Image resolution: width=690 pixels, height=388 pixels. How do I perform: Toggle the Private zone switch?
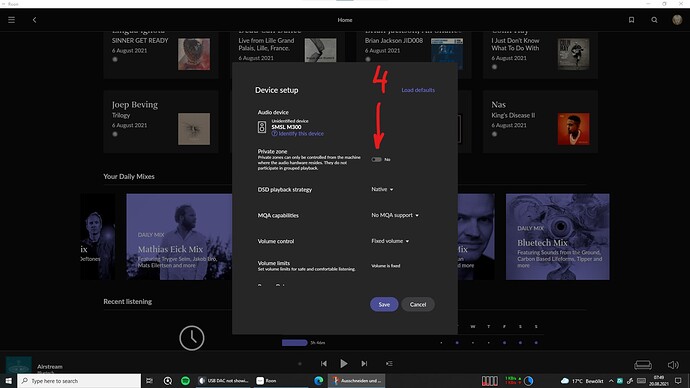point(376,160)
